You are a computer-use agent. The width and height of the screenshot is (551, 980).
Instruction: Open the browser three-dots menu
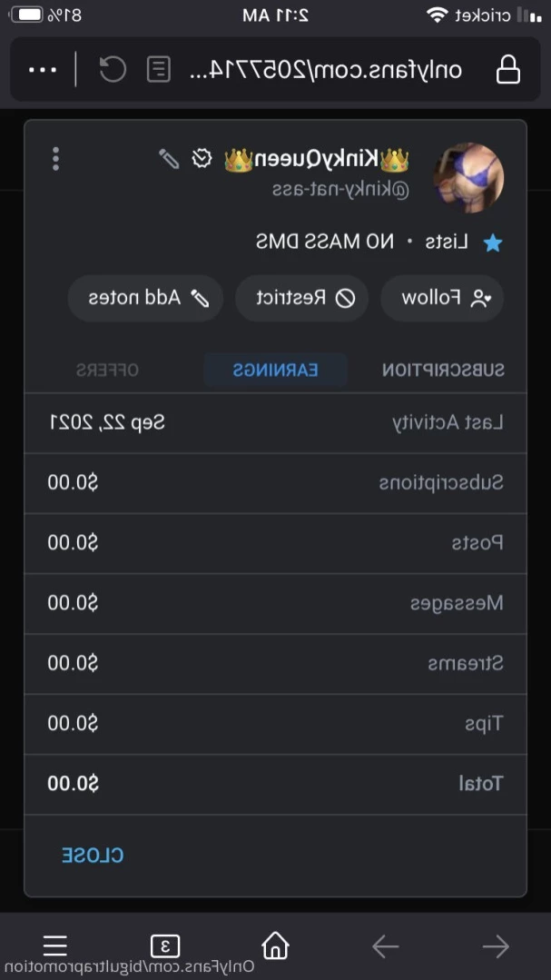click(43, 69)
